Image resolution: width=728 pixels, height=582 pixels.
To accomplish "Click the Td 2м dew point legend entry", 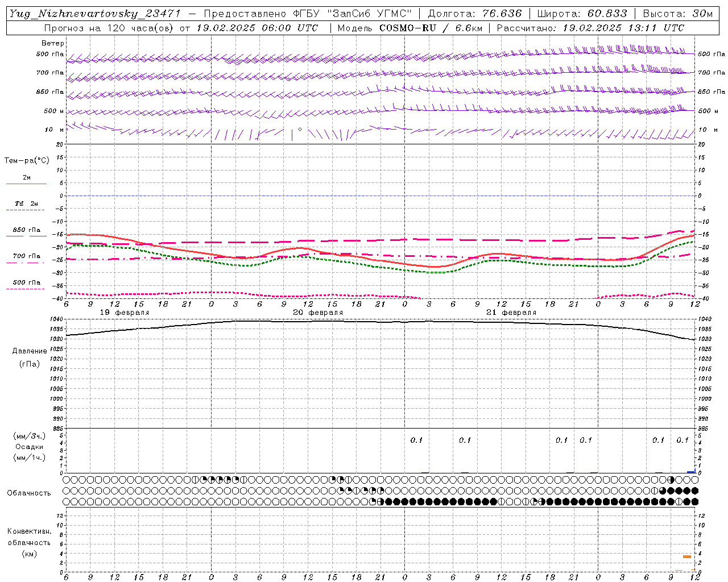I will (x=27, y=203).
